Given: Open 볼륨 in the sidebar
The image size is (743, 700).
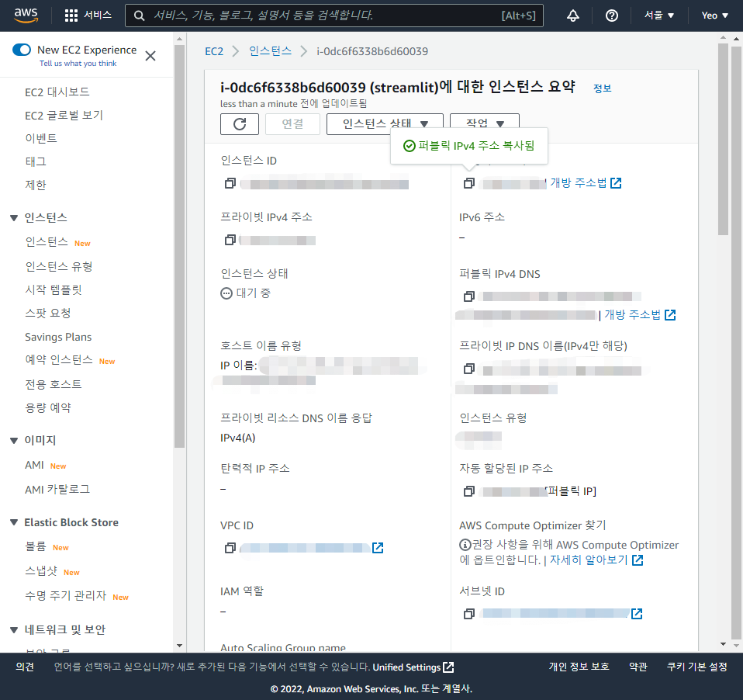Looking at the screenshot, I should [36, 546].
